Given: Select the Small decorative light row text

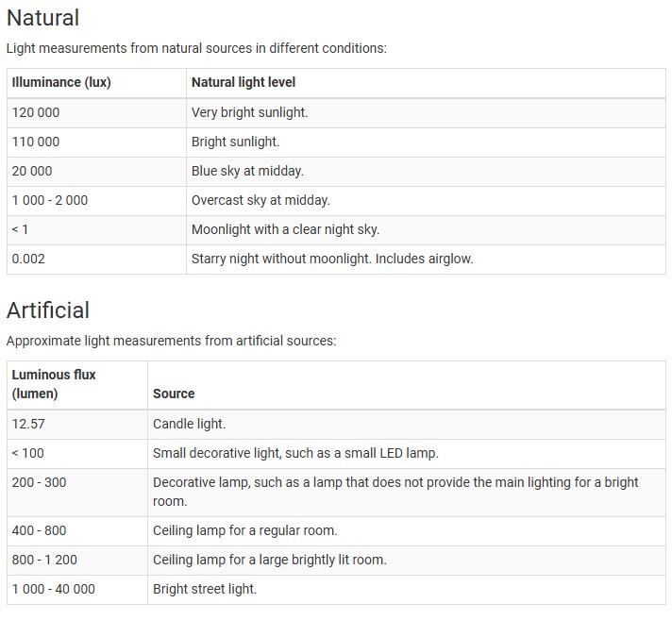Looking at the screenshot, I should pyautogui.click(x=295, y=453).
